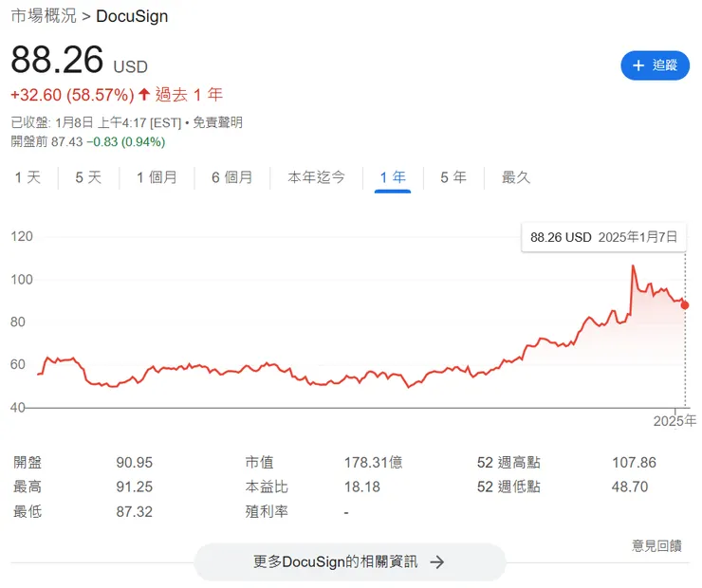Click the DocuSign breadcrumb title

click(132, 16)
